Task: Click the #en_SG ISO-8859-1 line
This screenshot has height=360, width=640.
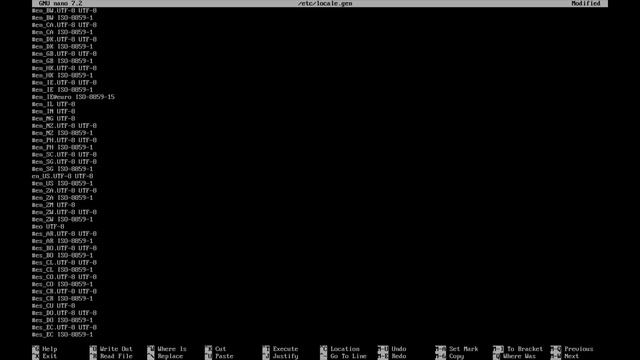Action: (x=62, y=169)
